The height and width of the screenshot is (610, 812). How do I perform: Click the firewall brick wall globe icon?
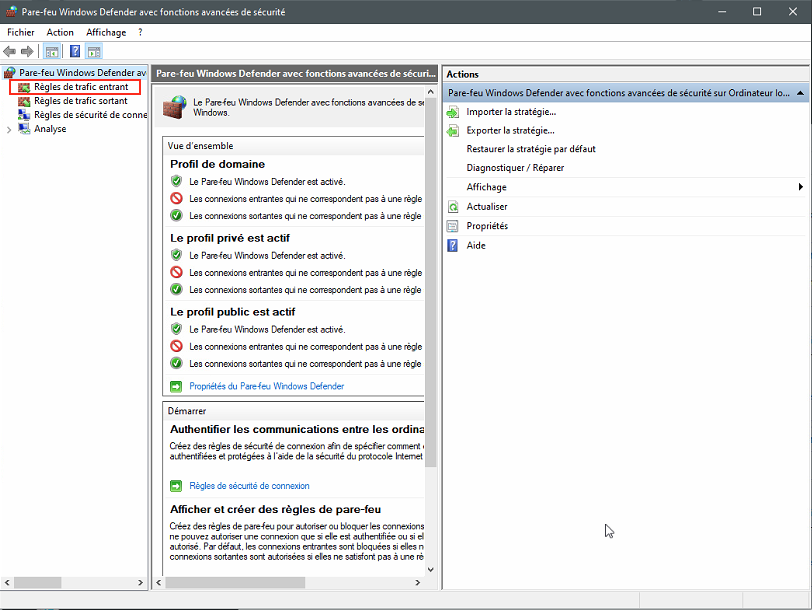(175, 107)
